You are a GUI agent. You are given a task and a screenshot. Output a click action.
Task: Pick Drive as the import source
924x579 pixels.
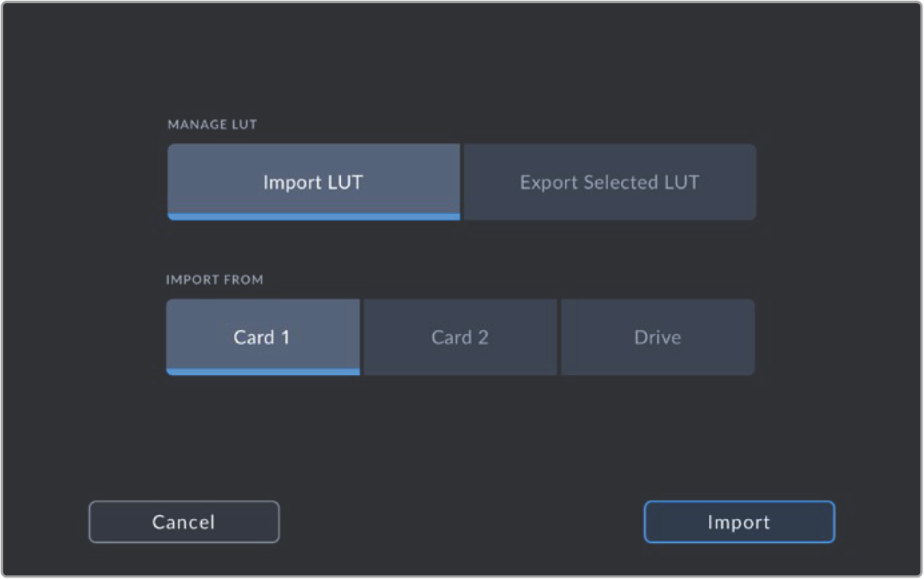pos(658,337)
